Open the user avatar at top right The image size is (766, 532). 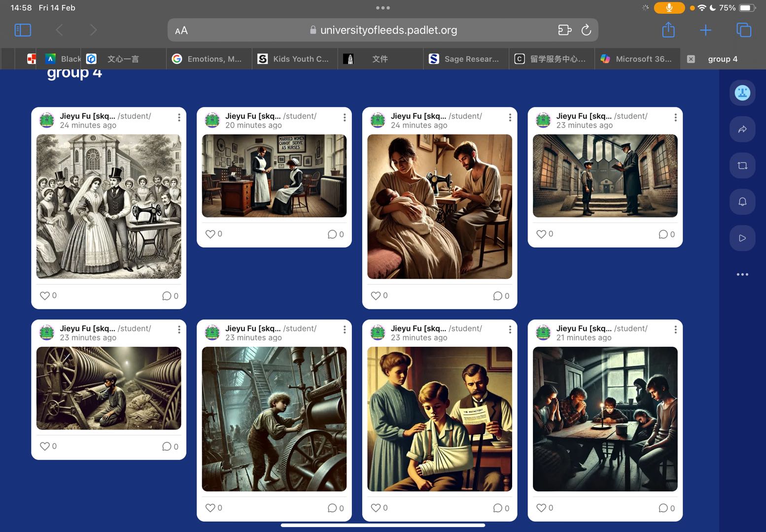(742, 93)
